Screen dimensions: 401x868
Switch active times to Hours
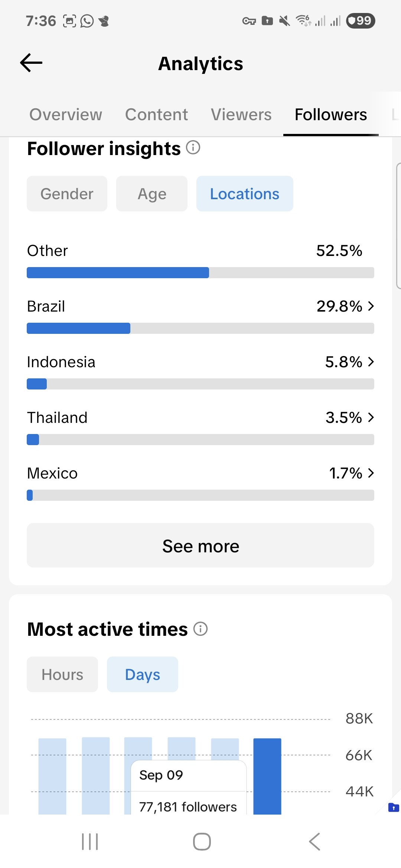click(62, 674)
